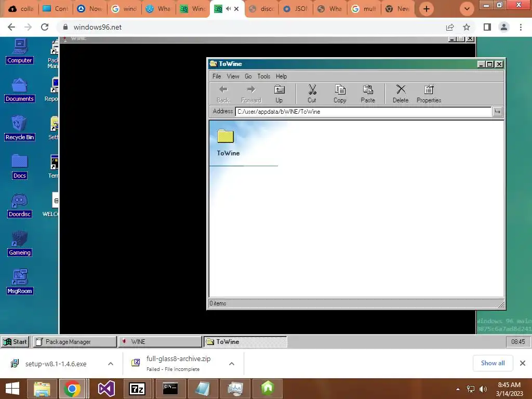
Task: Expand options for full-glass8-archive.zip download
Action: click(232, 364)
